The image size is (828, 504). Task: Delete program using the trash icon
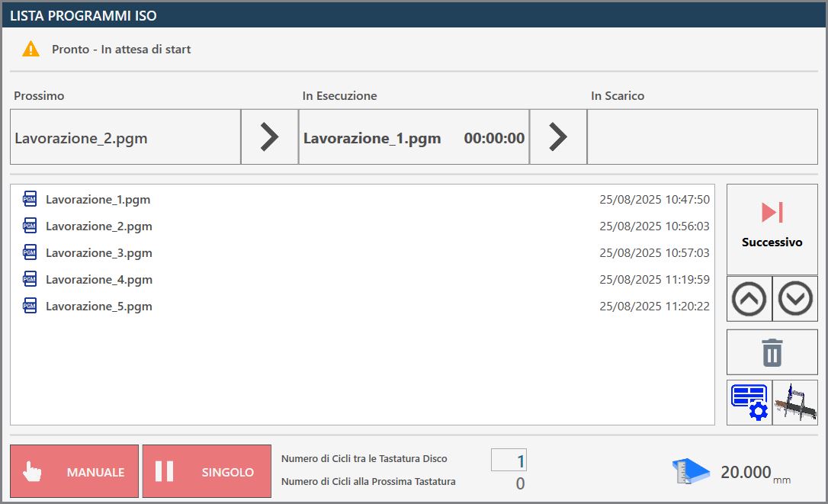tap(772, 352)
